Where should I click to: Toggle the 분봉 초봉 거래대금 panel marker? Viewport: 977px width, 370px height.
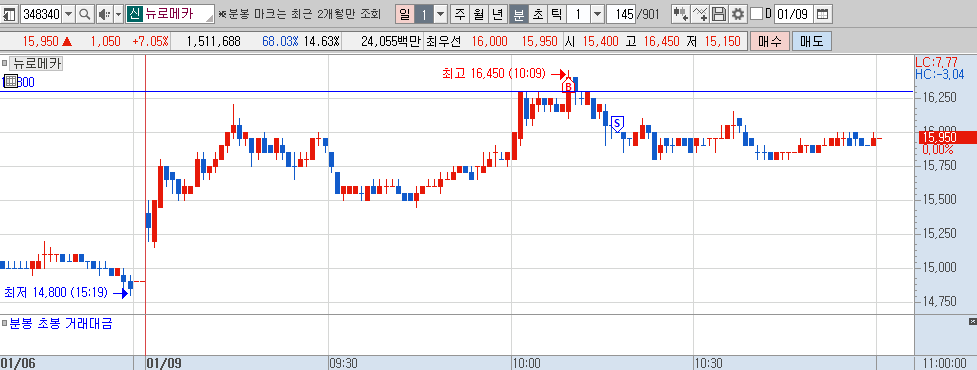pyautogui.click(x=4, y=323)
